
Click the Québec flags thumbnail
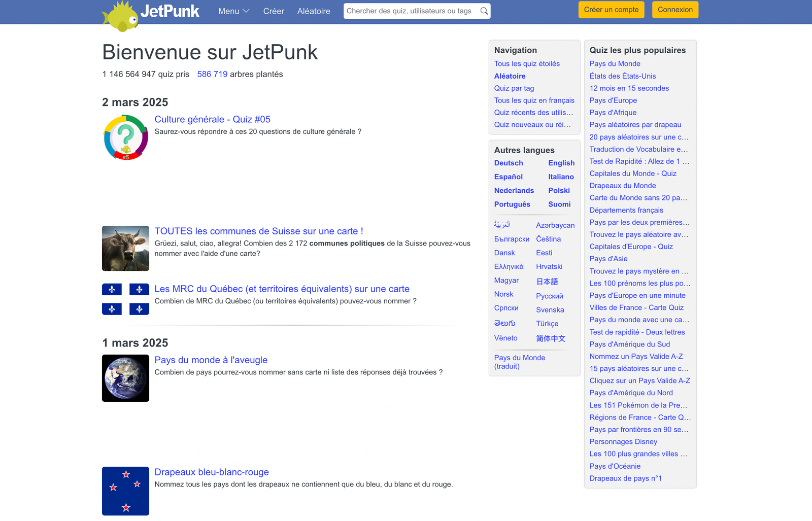point(125,299)
